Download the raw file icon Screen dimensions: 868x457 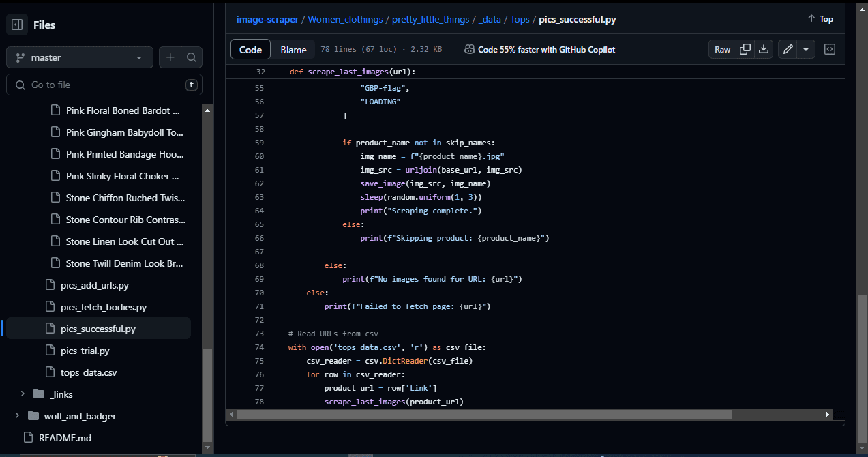pos(764,49)
